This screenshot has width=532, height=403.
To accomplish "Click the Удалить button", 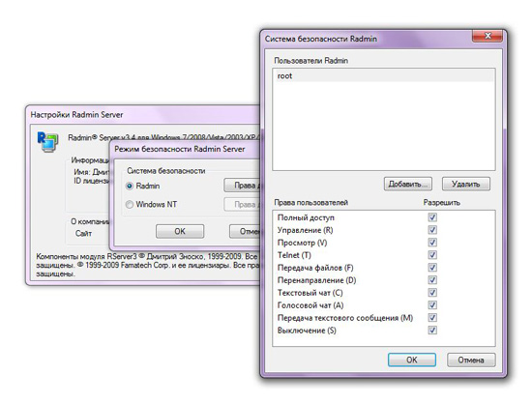I will click(466, 184).
